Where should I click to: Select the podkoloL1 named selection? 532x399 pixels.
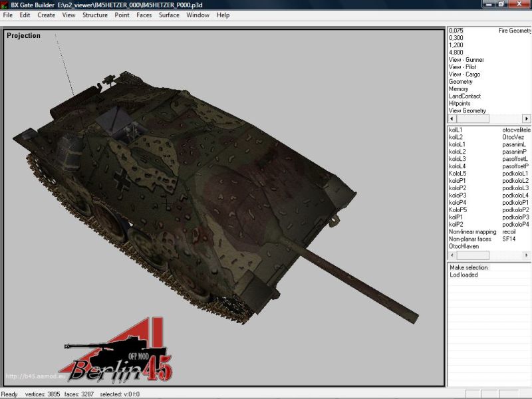(x=516, y=174)
